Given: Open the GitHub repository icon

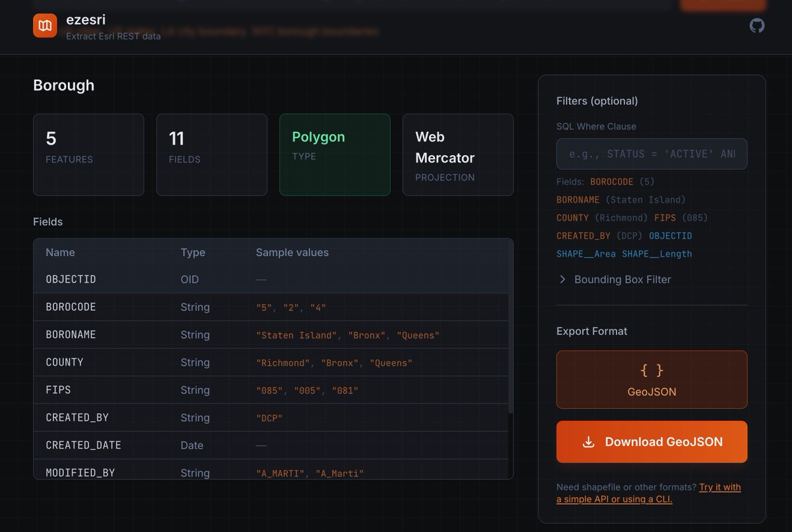Looking at the screenshot, I should tap(757, 26).
